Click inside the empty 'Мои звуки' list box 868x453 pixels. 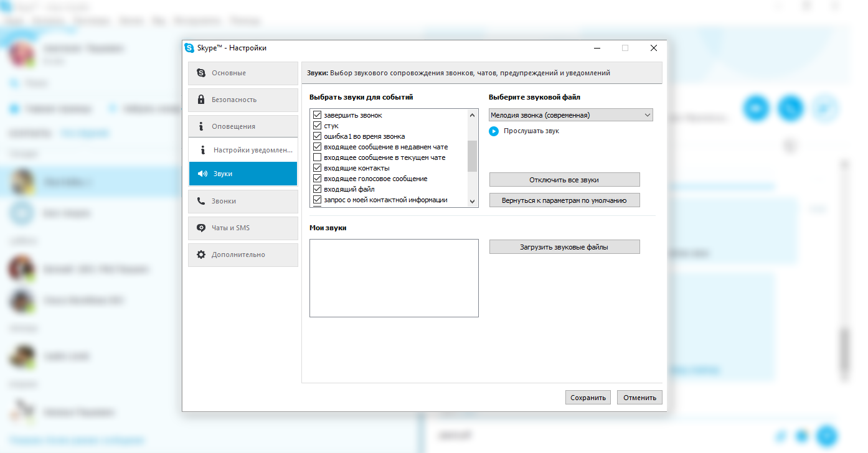[x=394, y=278]
